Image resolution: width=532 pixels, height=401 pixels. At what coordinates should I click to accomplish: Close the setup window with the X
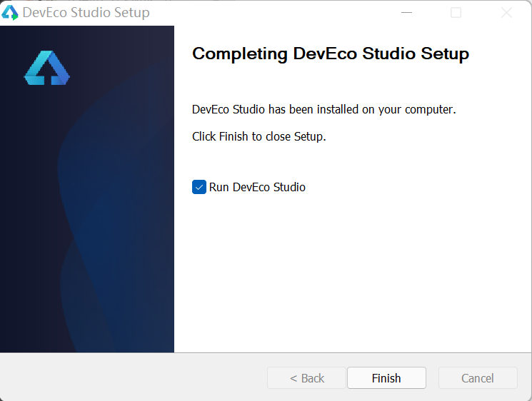[x=506, y=13]
